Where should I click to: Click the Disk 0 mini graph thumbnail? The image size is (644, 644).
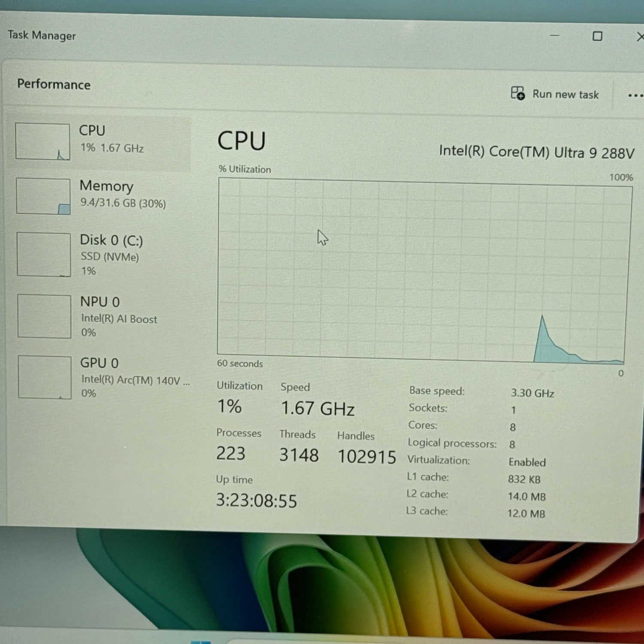44,255
